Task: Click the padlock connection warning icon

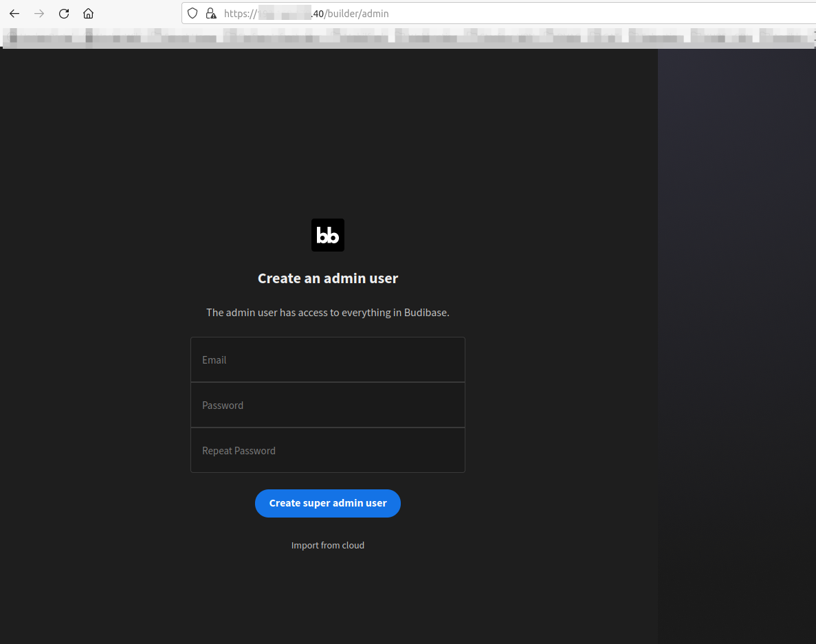Action: click(x=211, y=13)
